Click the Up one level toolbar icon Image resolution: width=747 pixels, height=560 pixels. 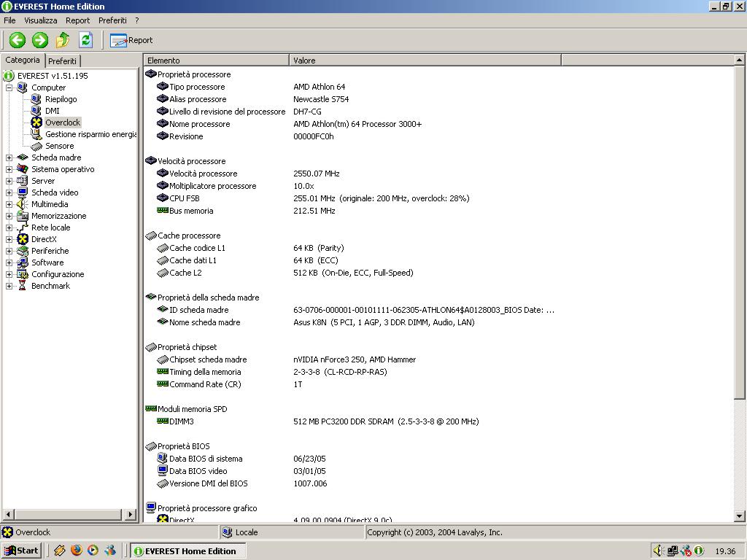pyautogui.click(x=63, y=40)
